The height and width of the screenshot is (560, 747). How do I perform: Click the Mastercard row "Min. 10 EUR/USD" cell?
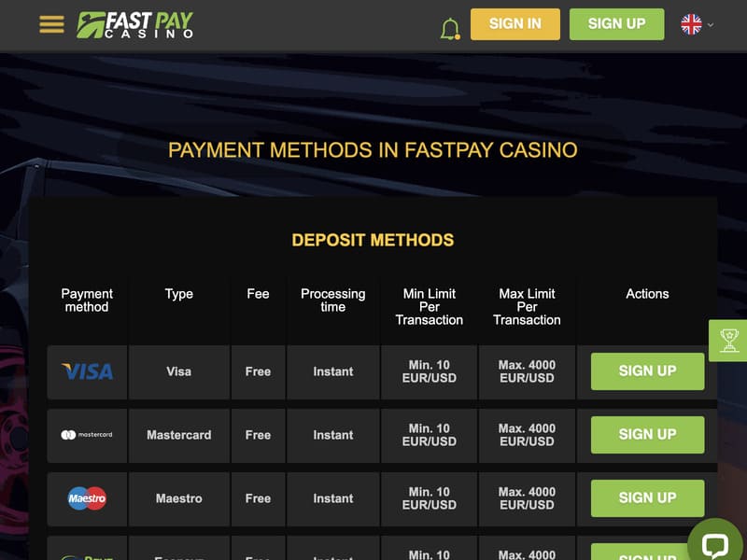coord(430,435)
